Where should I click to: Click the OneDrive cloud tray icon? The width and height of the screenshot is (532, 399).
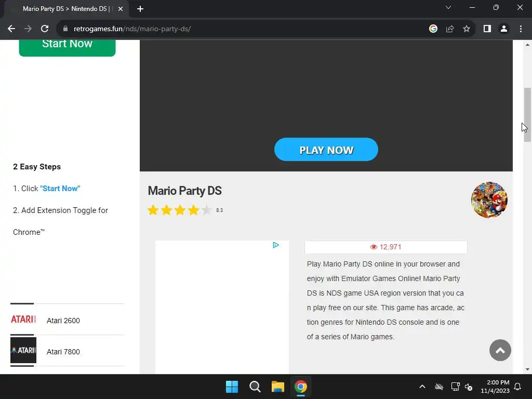(x=439, y=387)
